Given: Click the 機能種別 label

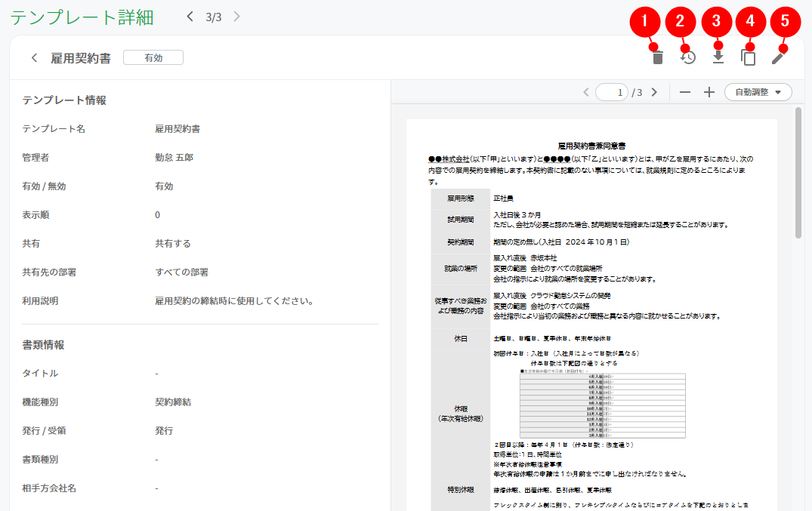Looking at the screenshot, I should 40,402.
